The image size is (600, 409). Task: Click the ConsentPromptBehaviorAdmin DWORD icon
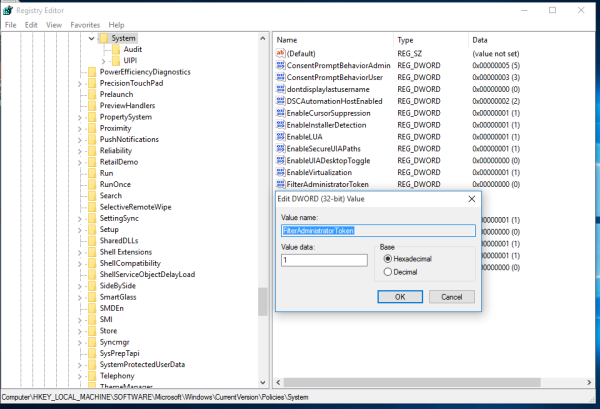coord(280,65)
